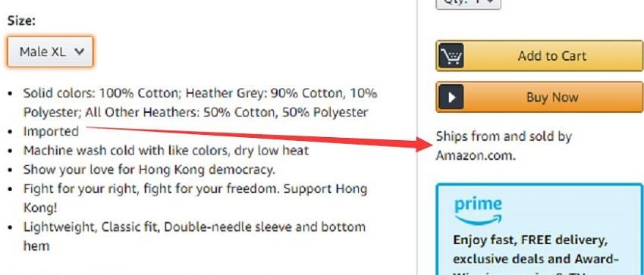Image resolution: width=644 pixels, height=275 pixels.
Task: Click the blue prime logo text
Action: tap(478, 204)
